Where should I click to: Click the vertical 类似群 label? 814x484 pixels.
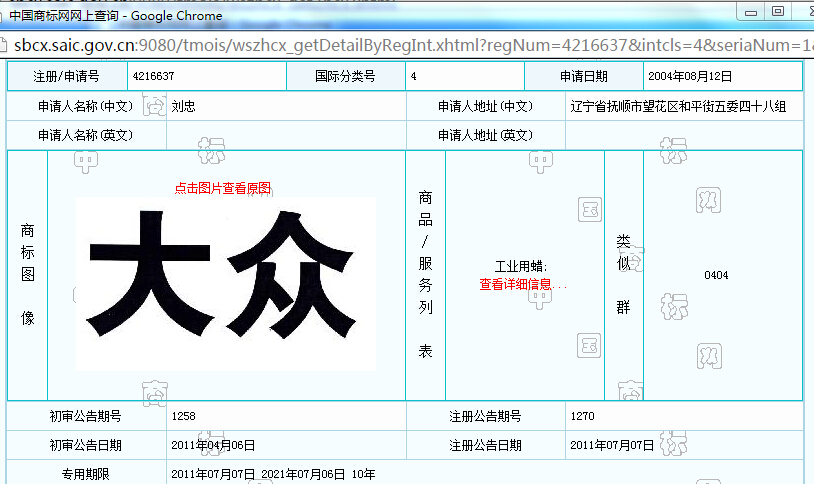tap(623, 274)
